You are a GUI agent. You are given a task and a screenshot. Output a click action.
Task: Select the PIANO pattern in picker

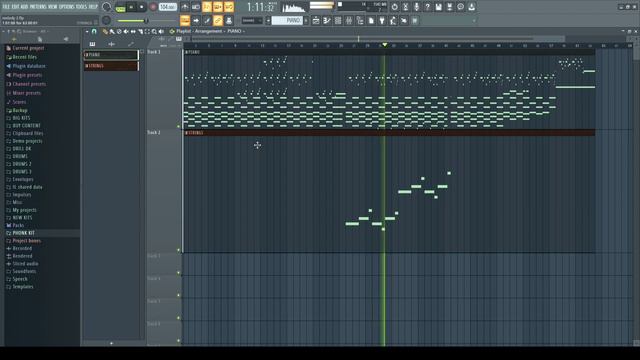pyautogui.click(x=111, y=55)
